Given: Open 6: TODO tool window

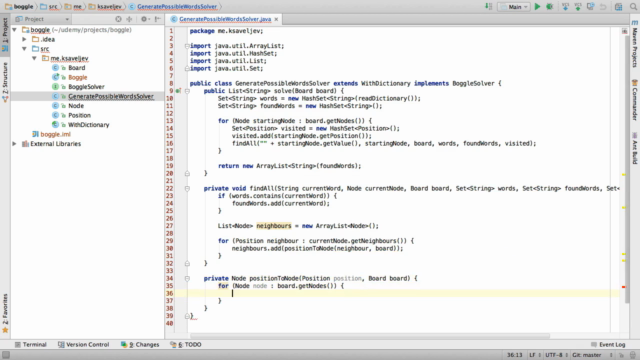Looking at the screenshot, I should [186, 344].
